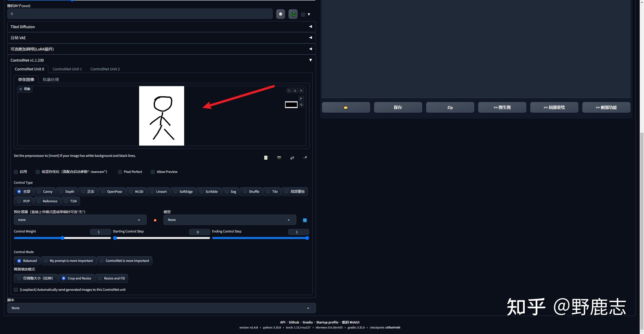The height and width of the screenshot is (334, 644).
Task: Select the eraser tool above the sketch image
Action: click(x=295, y=90)
